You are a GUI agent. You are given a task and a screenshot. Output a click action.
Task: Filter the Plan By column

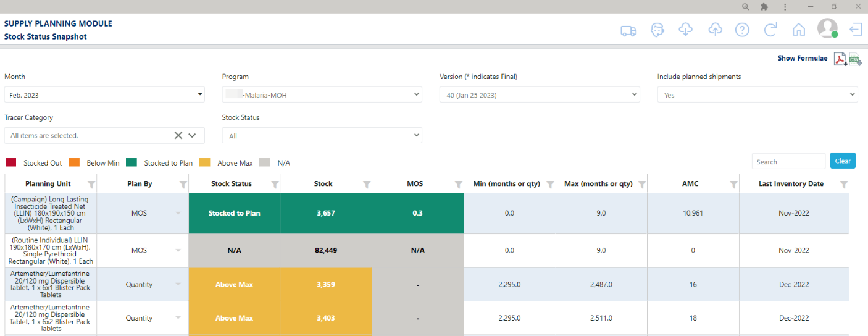pyautogui.click(x=183, y=184)
